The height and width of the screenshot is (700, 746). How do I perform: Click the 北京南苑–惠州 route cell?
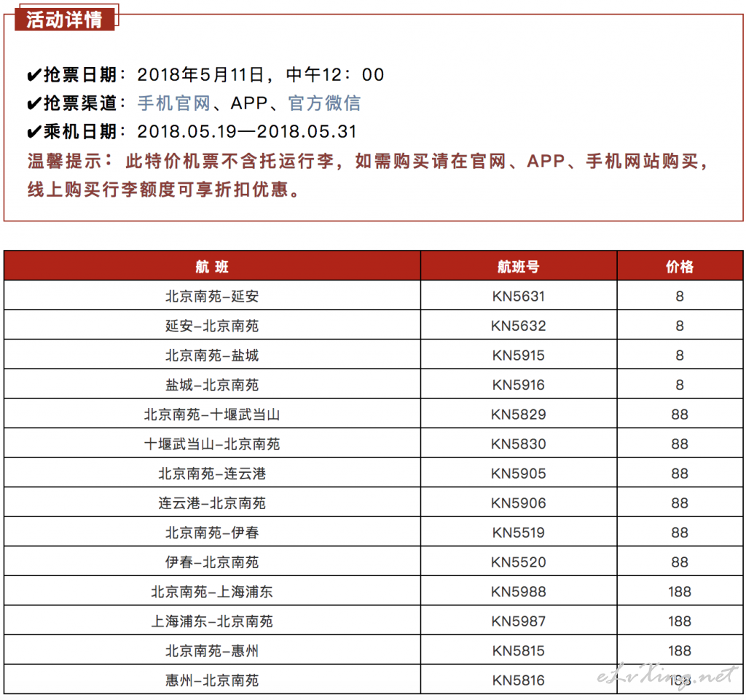[212, 650]
